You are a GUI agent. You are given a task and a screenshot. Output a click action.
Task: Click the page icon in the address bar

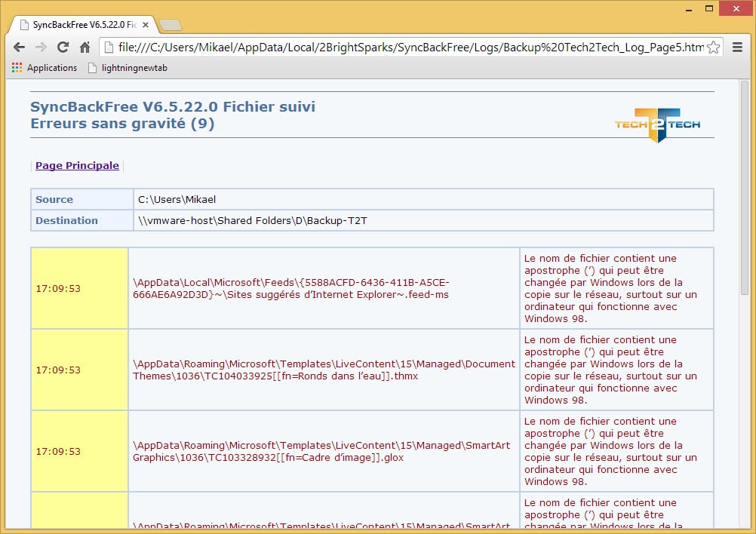point(109,48)
